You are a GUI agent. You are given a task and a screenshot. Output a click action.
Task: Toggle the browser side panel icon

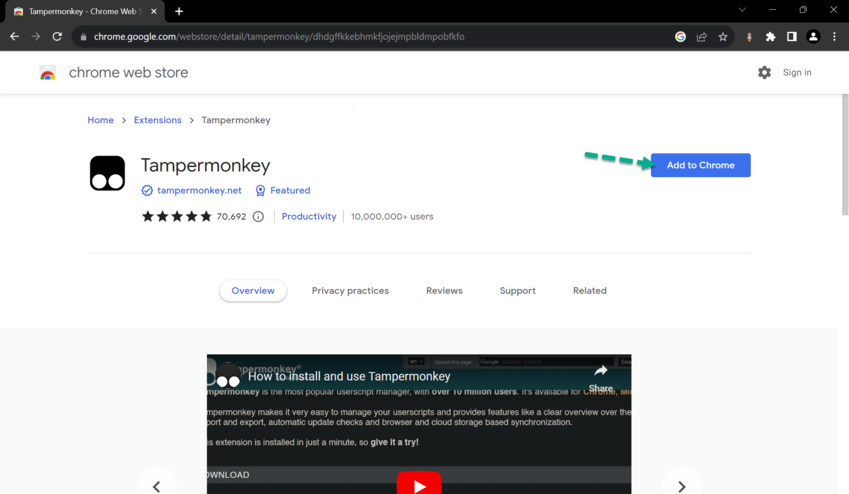[792, 36]
